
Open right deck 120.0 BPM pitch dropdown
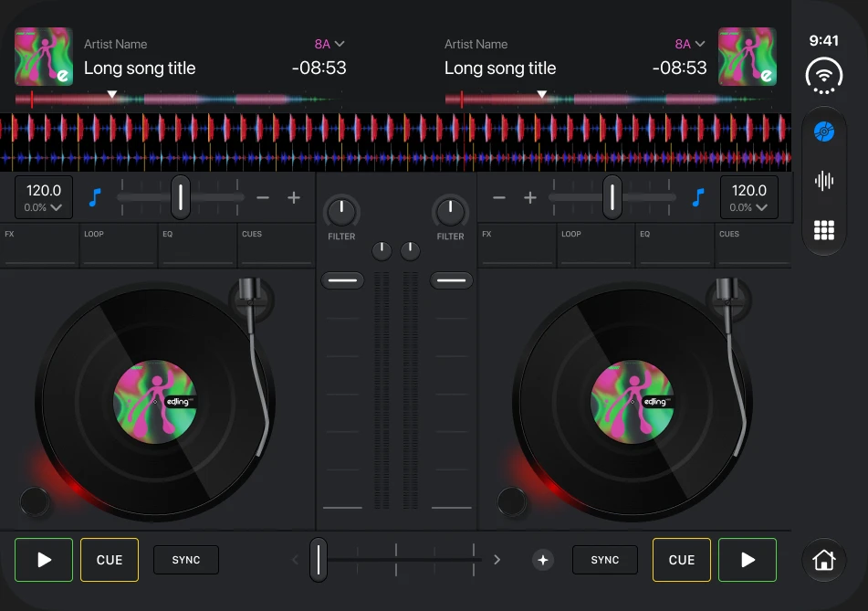click(x=748, y=197)
